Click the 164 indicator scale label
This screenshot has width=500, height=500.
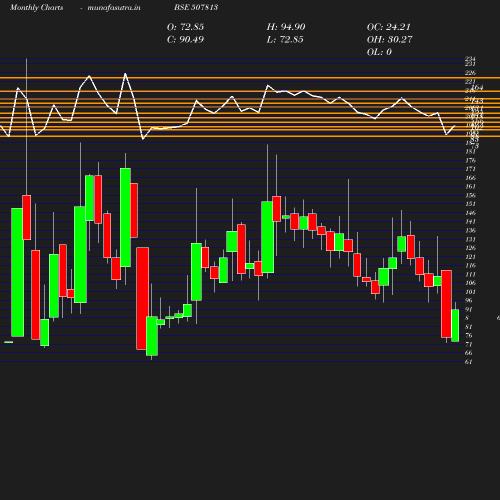(477, 88)
